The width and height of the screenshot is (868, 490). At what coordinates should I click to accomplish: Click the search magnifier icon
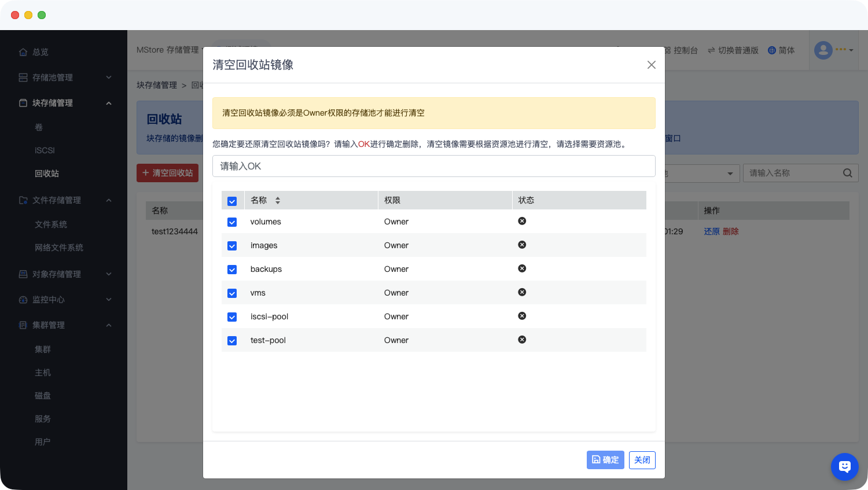pyautogui.click(x=847, y=173)
